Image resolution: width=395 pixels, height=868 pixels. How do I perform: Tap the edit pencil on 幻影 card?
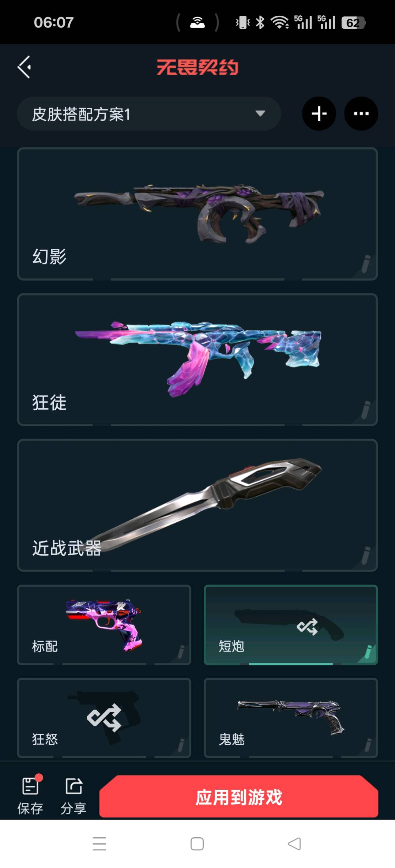coord(366,264)
